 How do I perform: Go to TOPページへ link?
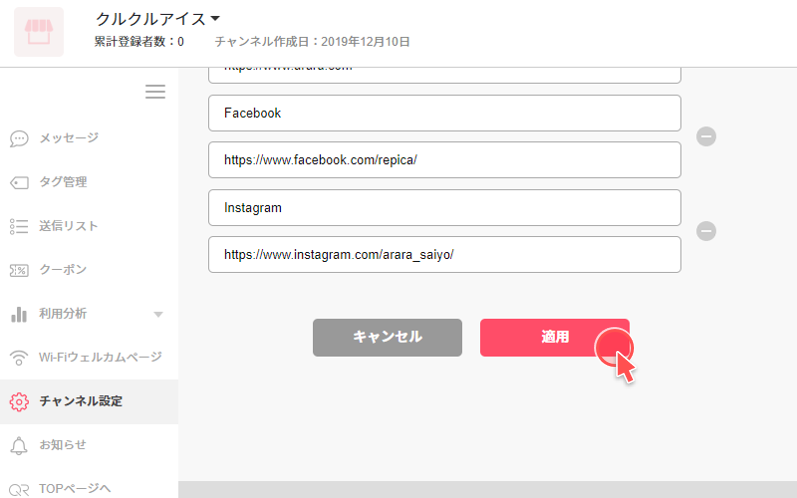[75, 489]
